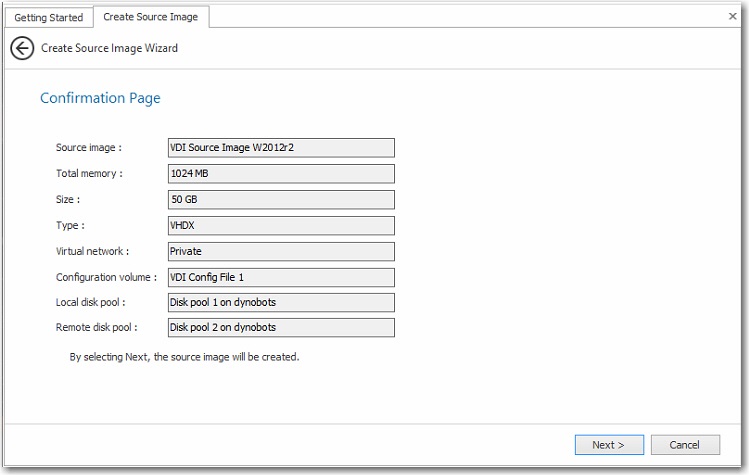
Task: Click the Local disk pool field
Action: (x=280, y=302)
